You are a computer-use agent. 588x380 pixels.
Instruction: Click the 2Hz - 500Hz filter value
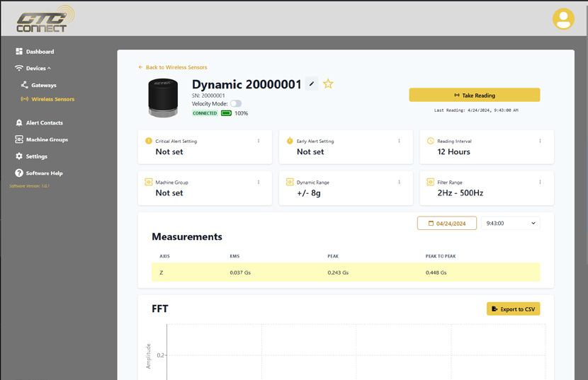point(460,193)
